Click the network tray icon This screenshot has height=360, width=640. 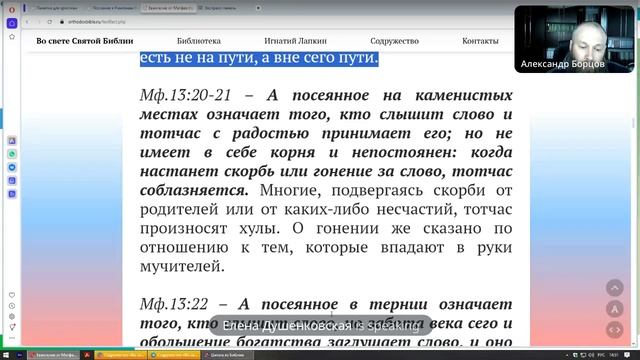[583, 356]
